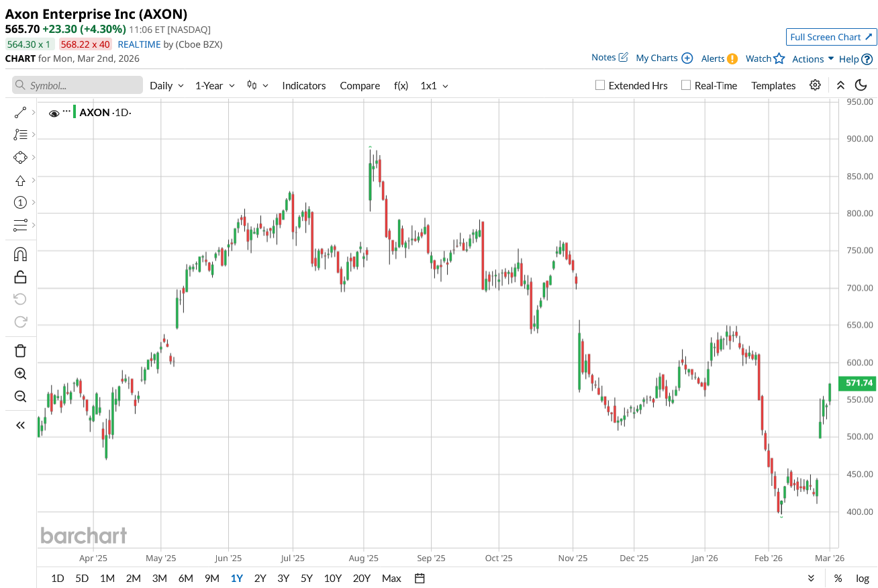Switch to dark mode with moon icon
This screenshot has height=588, width=878.
(x=861, y=85)
